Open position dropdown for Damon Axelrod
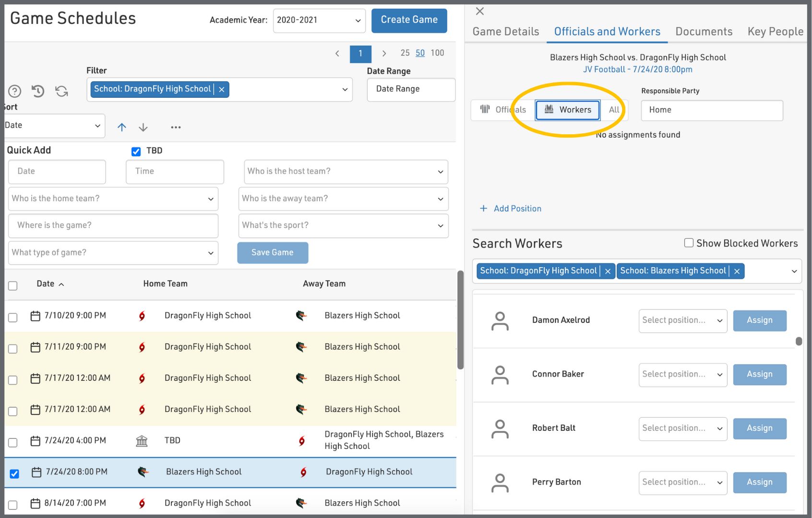Image resolution: width=812 pixels, height=518 pixels. tap(682, 320)
